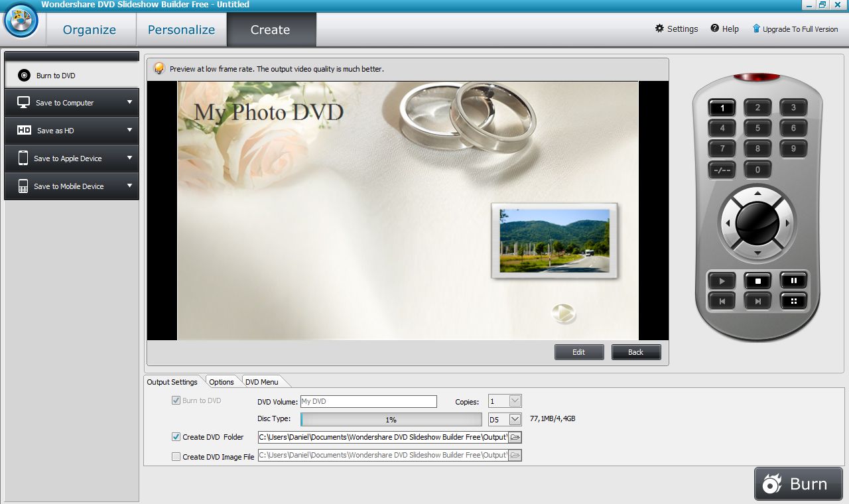Click the Wondershare disc logo icon
The image size is (849, 504).
[x=21, y=21]
